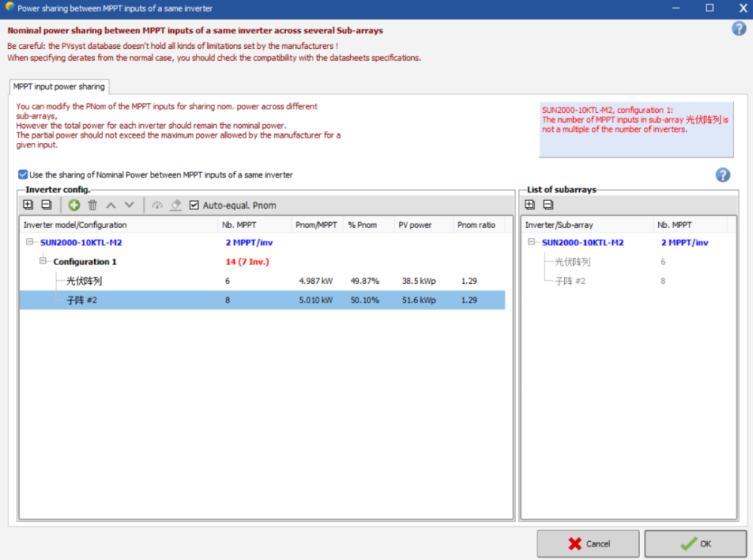Click collapse-all icon in List of subarrays
This screenshot has height=560, width=753.
548,205
